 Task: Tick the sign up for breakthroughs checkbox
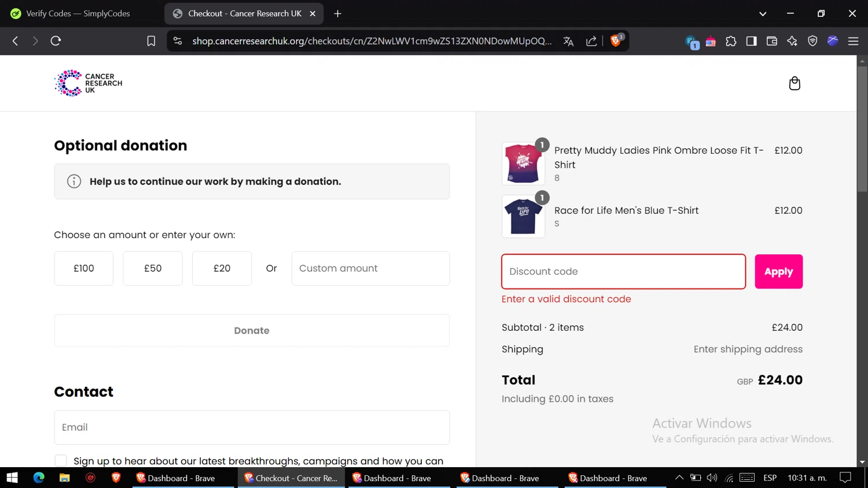click(61, 461)
